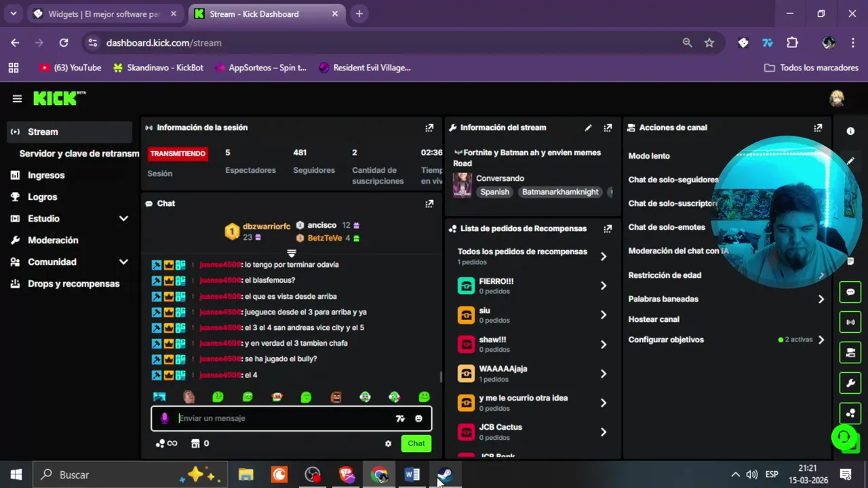868x488 pixels.
Task: Click the Spanish language tag
Action: 495,192
